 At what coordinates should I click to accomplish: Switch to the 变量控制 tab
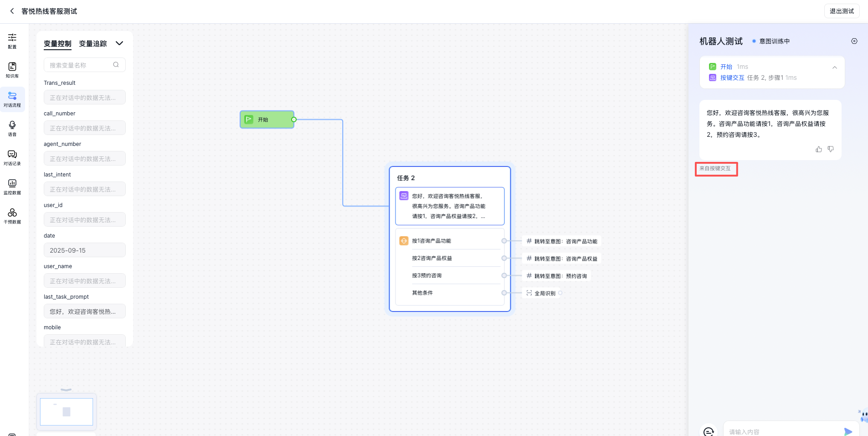pyautogui.click(x=57, y=44)
